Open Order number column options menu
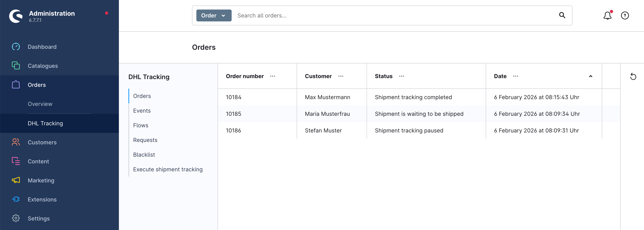 [272, 76]
